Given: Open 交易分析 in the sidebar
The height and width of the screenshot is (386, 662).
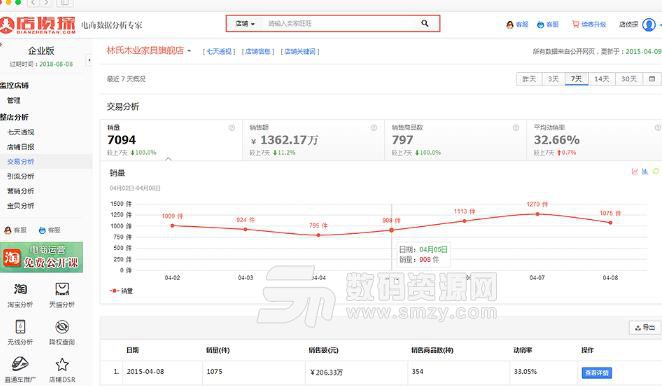Looking at the screenshot, I should pos(21,161).
